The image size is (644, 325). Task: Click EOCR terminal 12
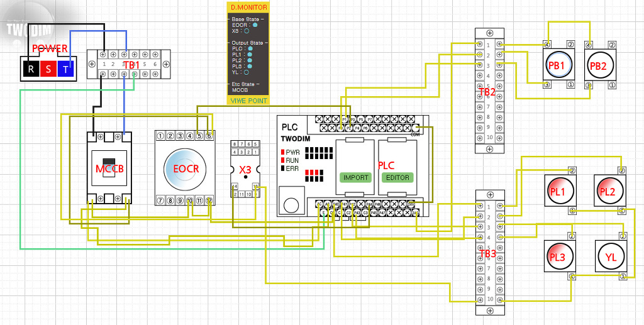[x=209, y=201]
